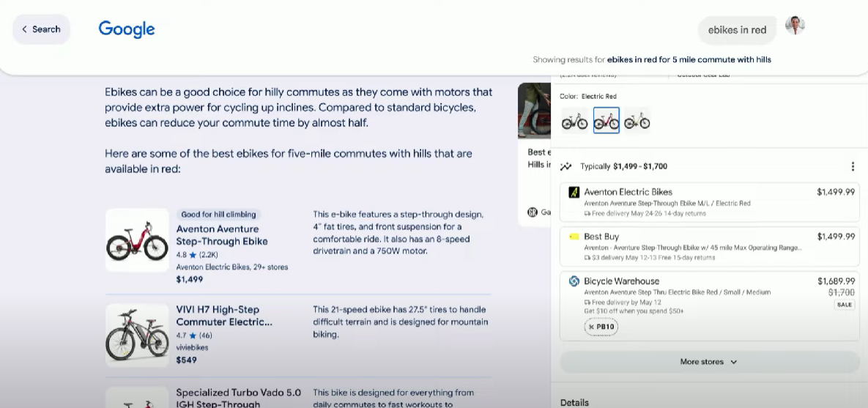Image resolution: width=868 pixels, height=408 pixels.
Task: Click the $1,499 price under Aventon
Action: point(189,279)
